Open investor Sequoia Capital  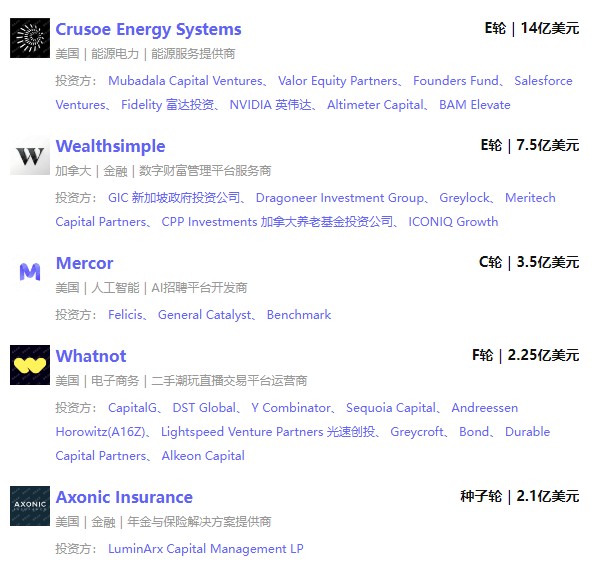coord(391,408)
